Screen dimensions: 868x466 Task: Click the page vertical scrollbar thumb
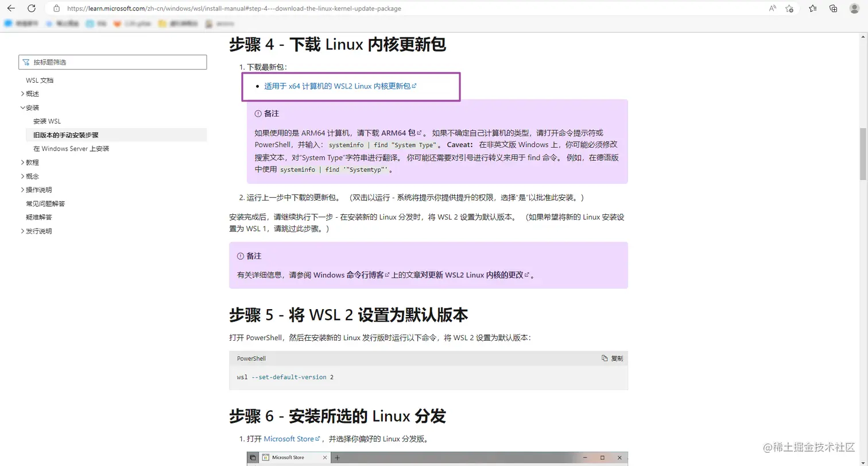coord(863,154)
